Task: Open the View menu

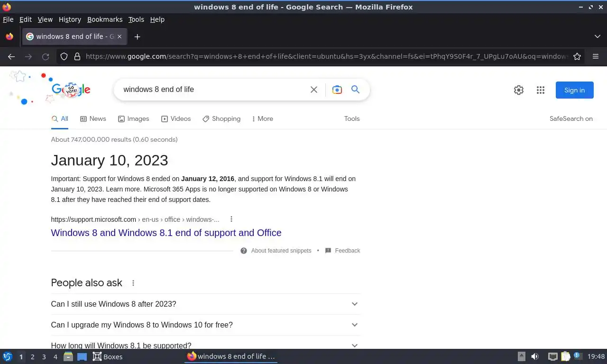Action: pyautogui.click(x=45, y=19)
